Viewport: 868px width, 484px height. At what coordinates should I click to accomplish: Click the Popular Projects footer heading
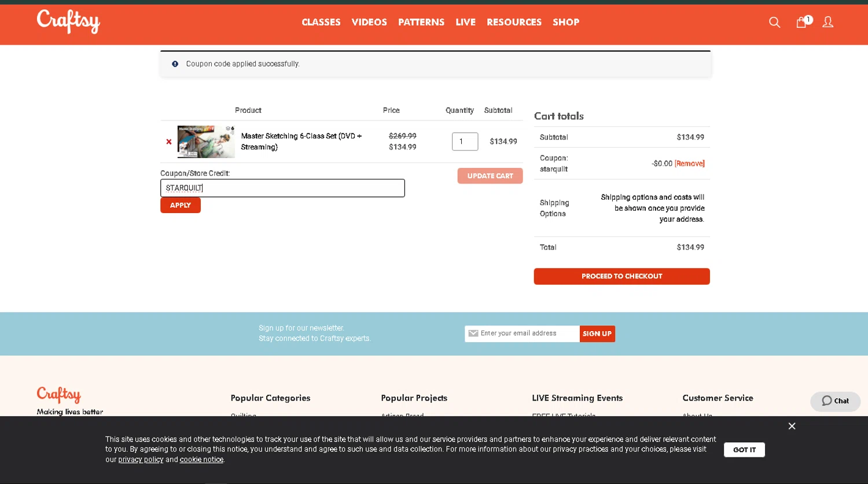414,398
